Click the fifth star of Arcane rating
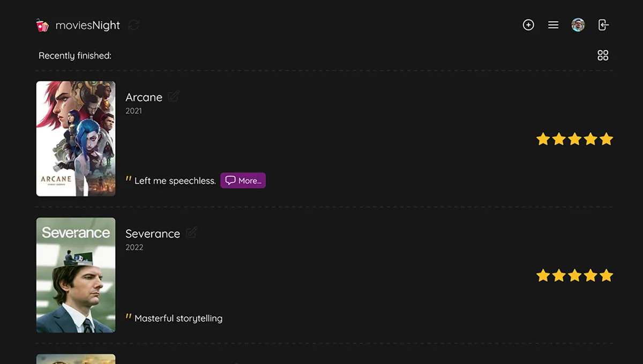 tap(606, 139)
